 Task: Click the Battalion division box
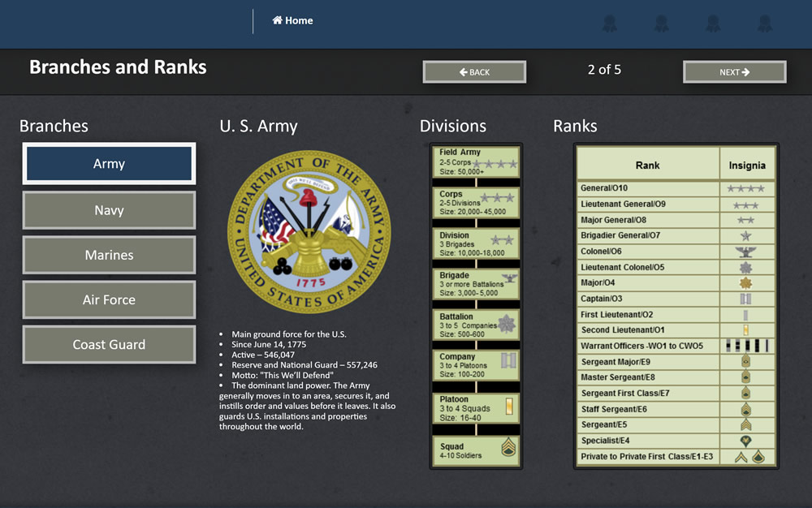pyautogui.click(x=476, y=325)
